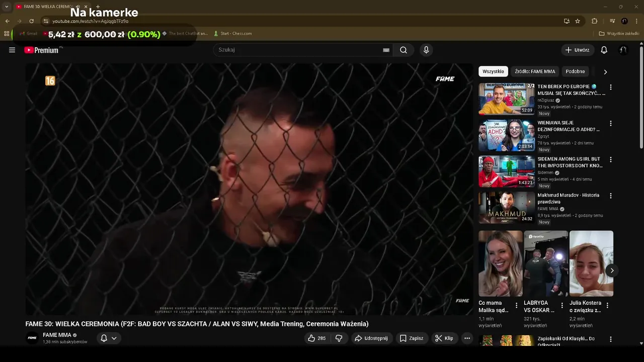Image resolution: width=644 pixels, height=362 pixels.
Task: Open the Utwórz create menu
Action: click(577, 50)
